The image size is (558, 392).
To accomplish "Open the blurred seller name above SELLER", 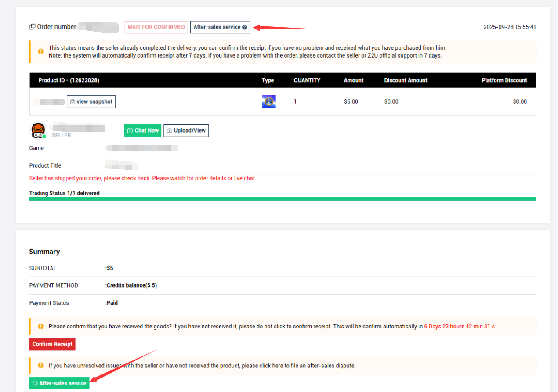I will point(78,128).
